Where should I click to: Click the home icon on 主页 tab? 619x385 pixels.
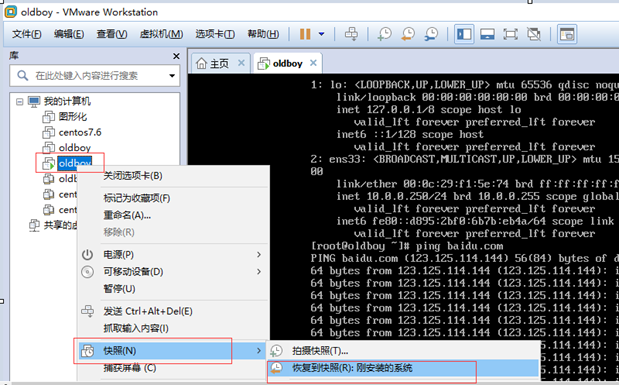coord(201,63)
